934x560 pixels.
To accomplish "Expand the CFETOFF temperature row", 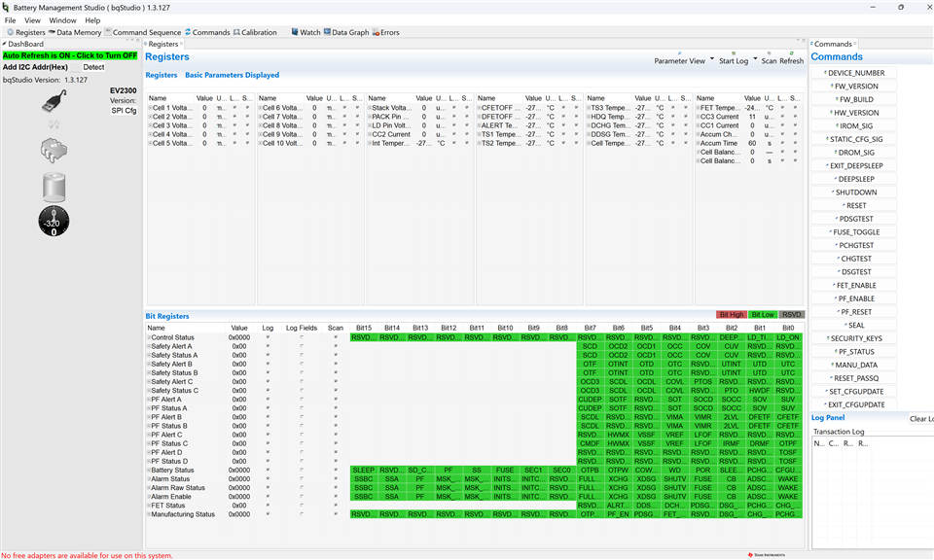I will 479,108.
